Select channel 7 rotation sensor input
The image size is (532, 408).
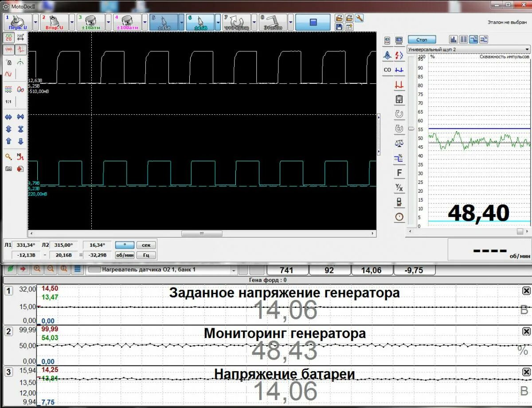click(236, 22)
